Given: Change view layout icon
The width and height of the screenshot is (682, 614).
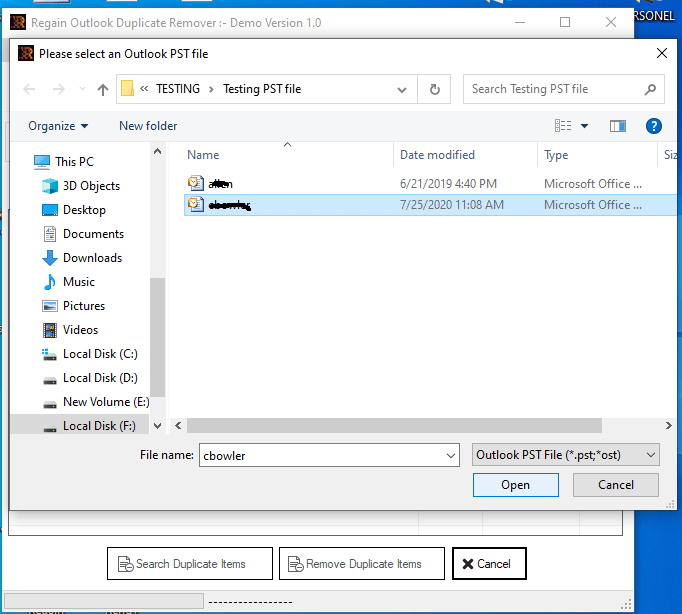Looking at the screenshot, I should [563, 126].
